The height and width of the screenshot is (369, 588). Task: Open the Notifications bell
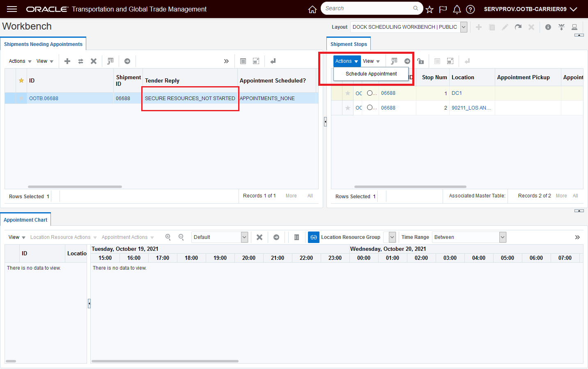[457, 9]
